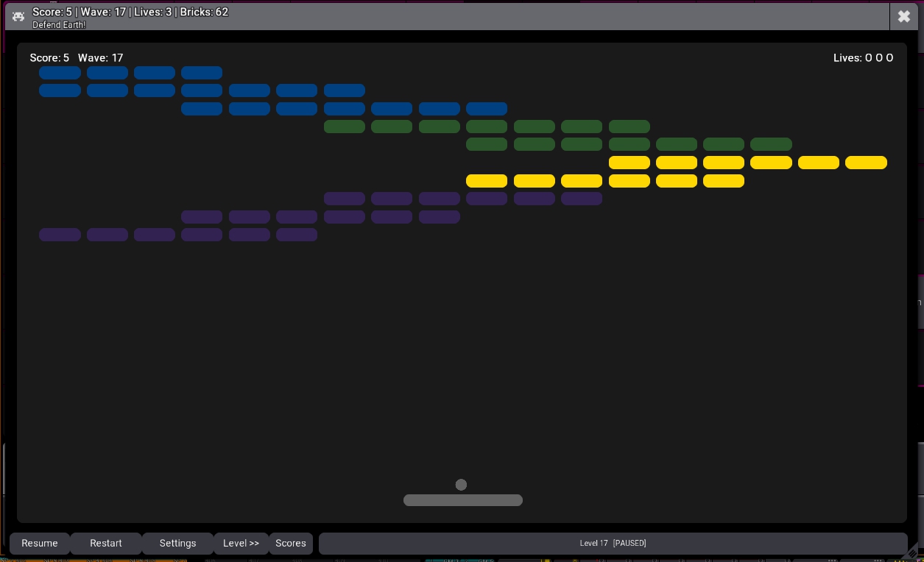The image size is (924, 562).
Task: Skip ahead with the Level >> button
Action: tap(241, 544)
